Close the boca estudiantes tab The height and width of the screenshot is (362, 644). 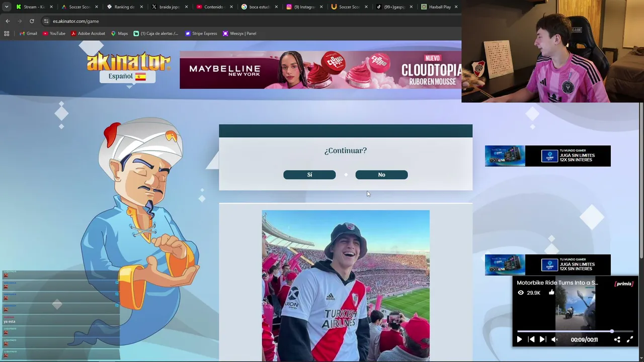click(x=276, y=7)
